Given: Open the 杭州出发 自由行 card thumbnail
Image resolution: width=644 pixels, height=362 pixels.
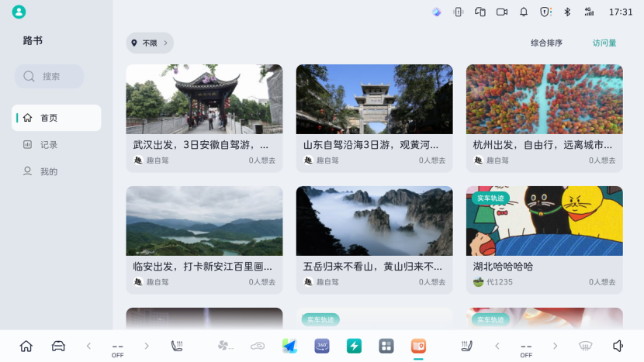Looking at the screenshot, I should pos(544,99).
